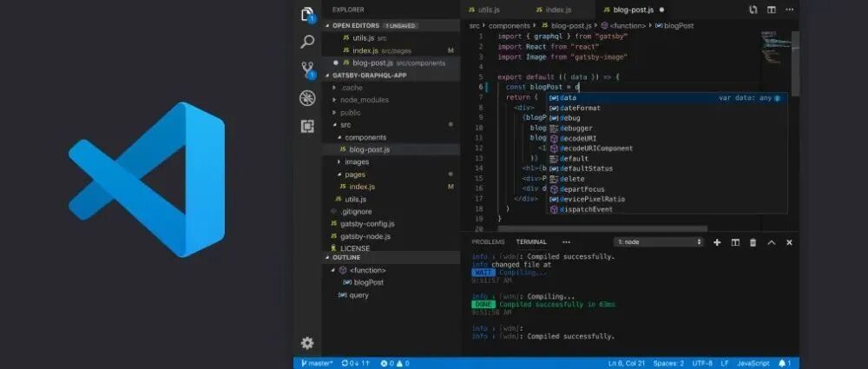Open notifications bell in the status bar

pos(785,364)
